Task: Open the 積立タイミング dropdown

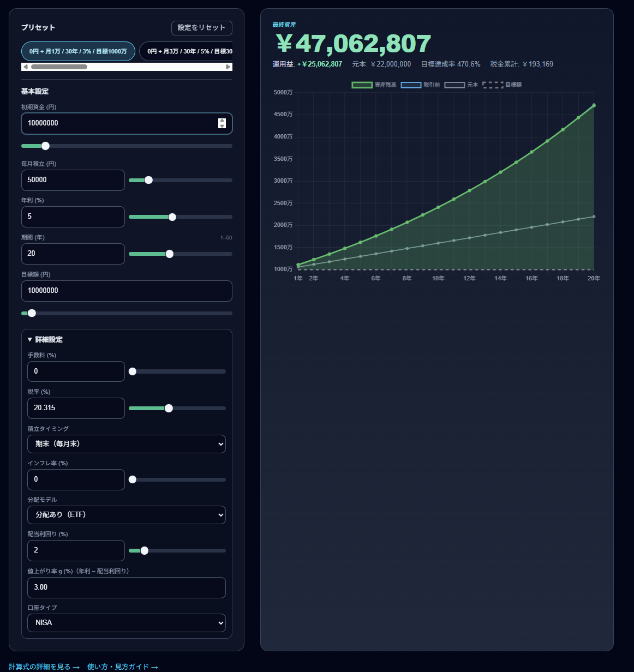Action: (127, 444)
